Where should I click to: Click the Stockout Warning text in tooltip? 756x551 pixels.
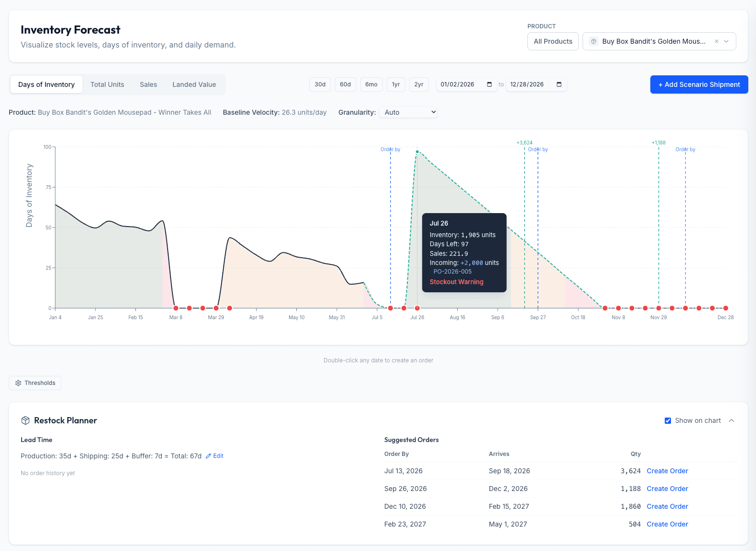457,282
